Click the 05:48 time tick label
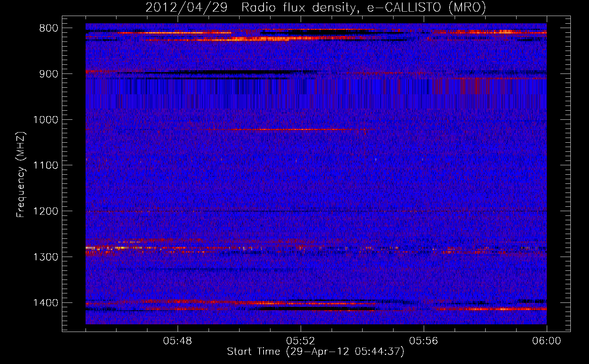Image resolution: width=589 pixels, height=364 pixels. tap(178, 341)
